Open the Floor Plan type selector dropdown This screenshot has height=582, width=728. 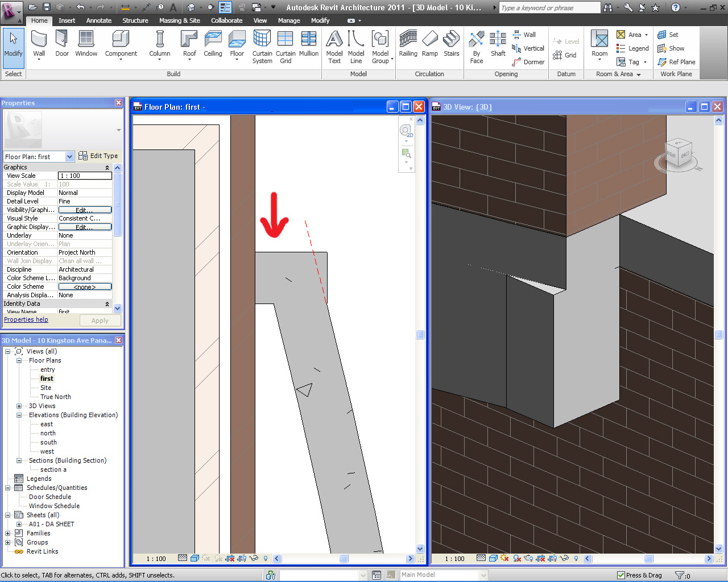pyautogui.click(x=69, y=157)
